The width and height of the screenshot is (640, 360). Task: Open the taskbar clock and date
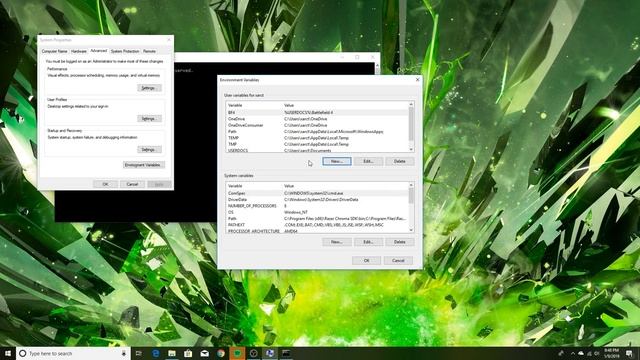coord(611,353)
